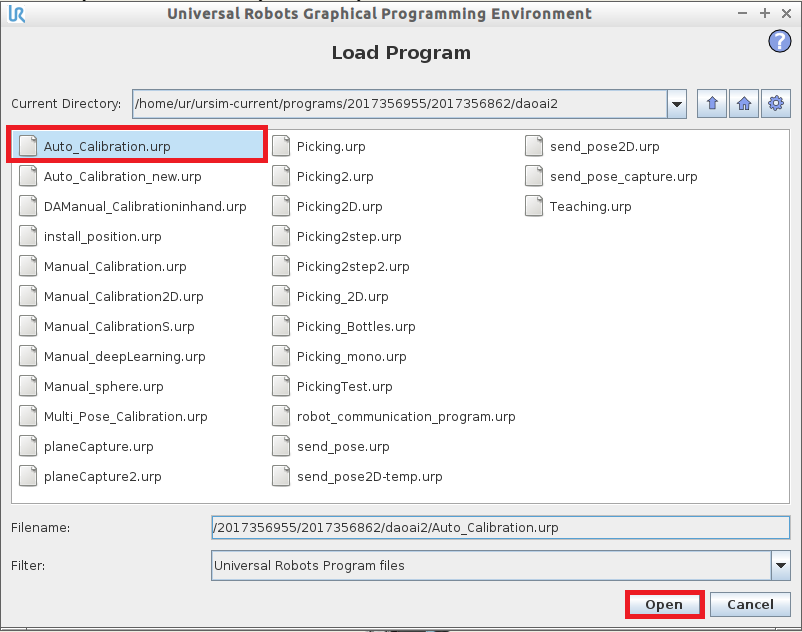Image resolution: width=802 pixels, height=632 pixels.
Task: Minimize the Load Program window
Action: (743, 14)
